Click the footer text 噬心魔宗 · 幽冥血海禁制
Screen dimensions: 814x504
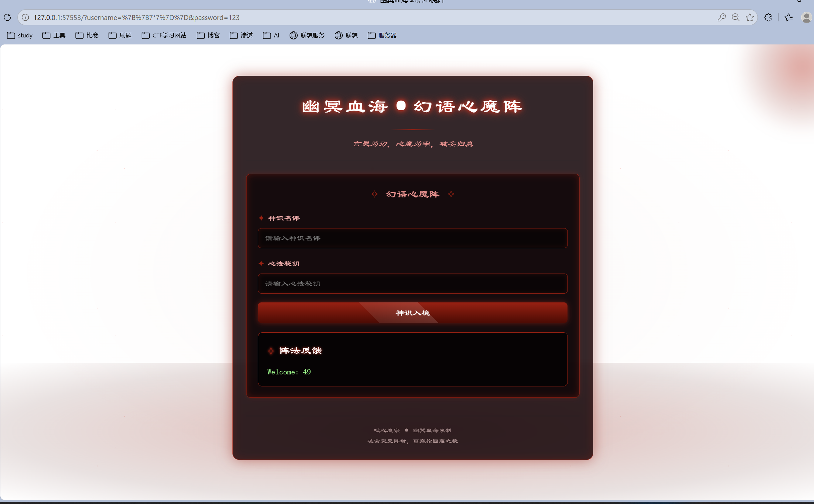point(413,431)
